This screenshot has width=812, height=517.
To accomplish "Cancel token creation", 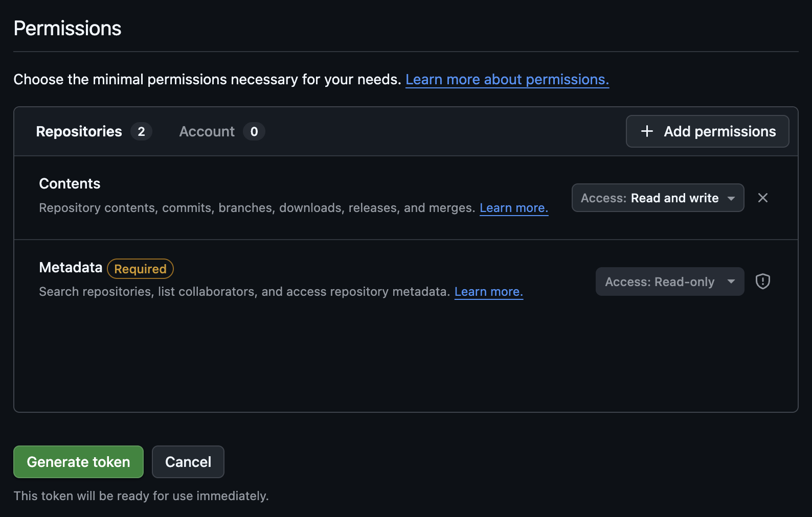I will tap(188, 462).
